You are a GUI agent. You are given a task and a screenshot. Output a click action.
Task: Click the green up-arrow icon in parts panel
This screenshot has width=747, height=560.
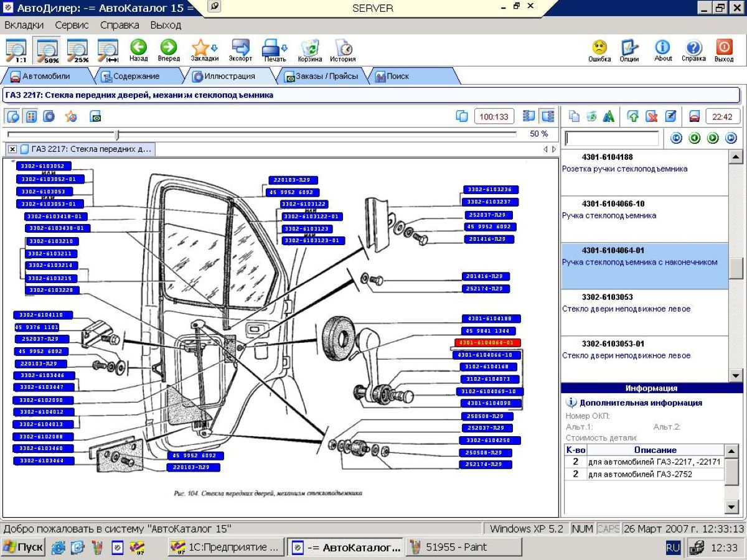point(634,116)
